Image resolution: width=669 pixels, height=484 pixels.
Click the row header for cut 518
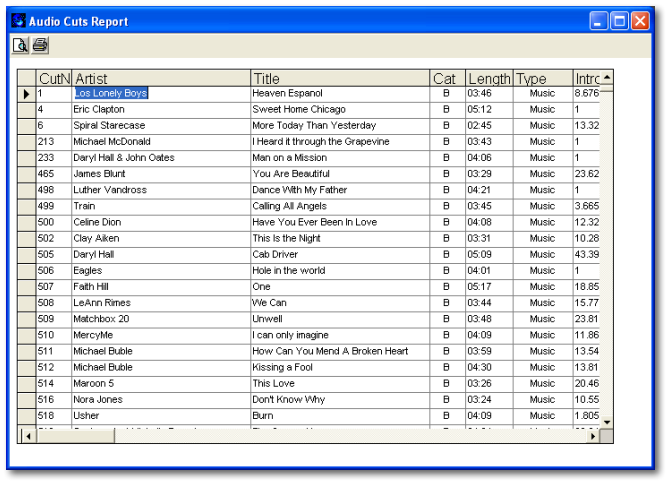27,416
